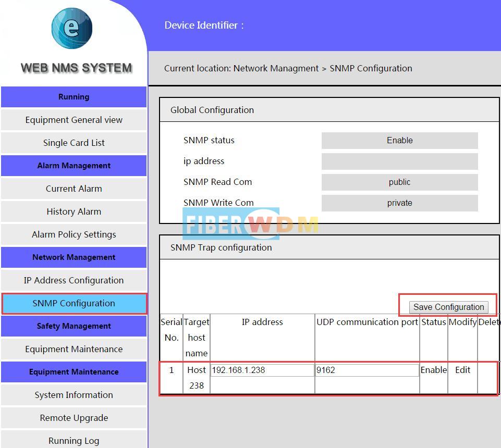
Task: Click the SNMP status label
Action: click(209, 140)
